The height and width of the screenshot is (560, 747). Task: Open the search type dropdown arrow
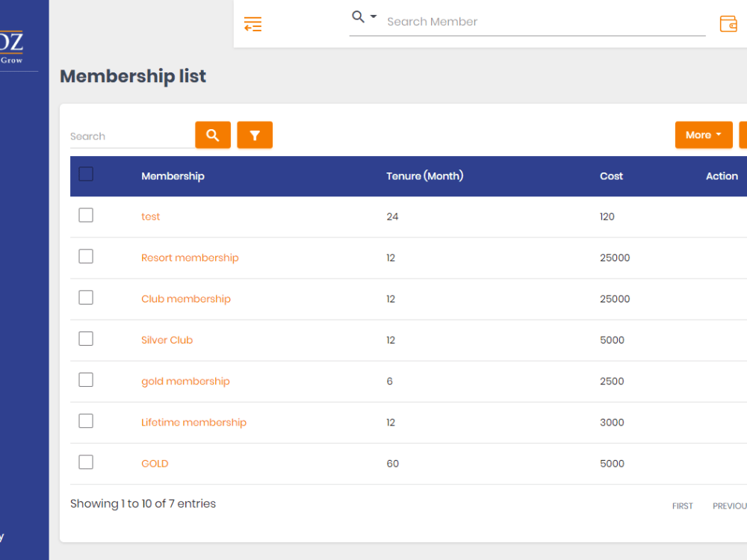(x=373, y=16)
